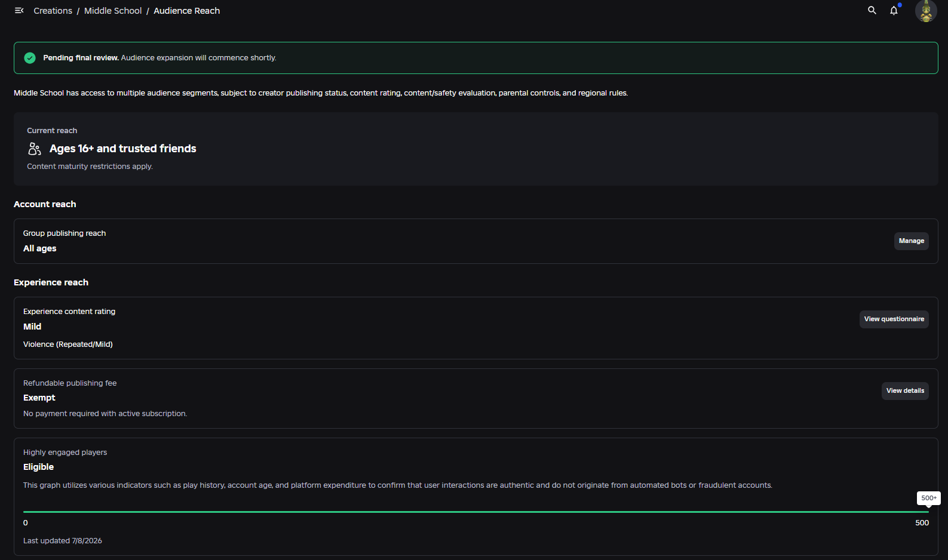Click the people icon beside Ages 16+
This screenshot has height=560, width=948.
pyautogui.click(x=35, y=149)
